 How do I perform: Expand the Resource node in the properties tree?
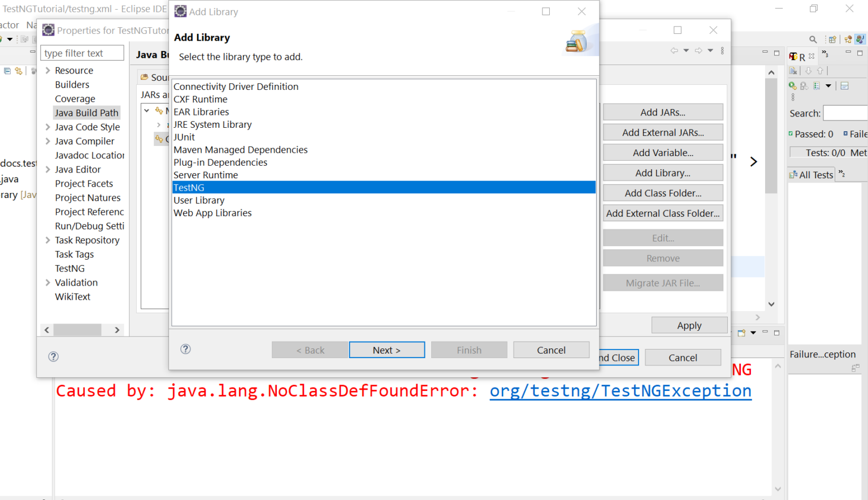click(x=49, y=70)
